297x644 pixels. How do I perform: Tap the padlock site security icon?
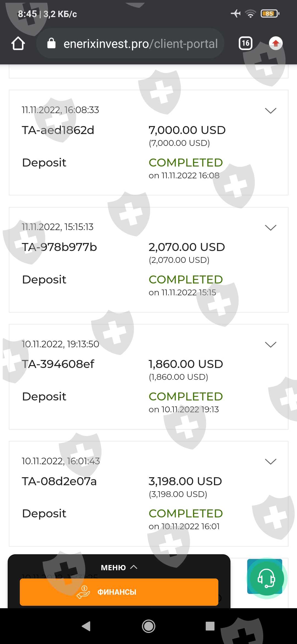(51, 43)
